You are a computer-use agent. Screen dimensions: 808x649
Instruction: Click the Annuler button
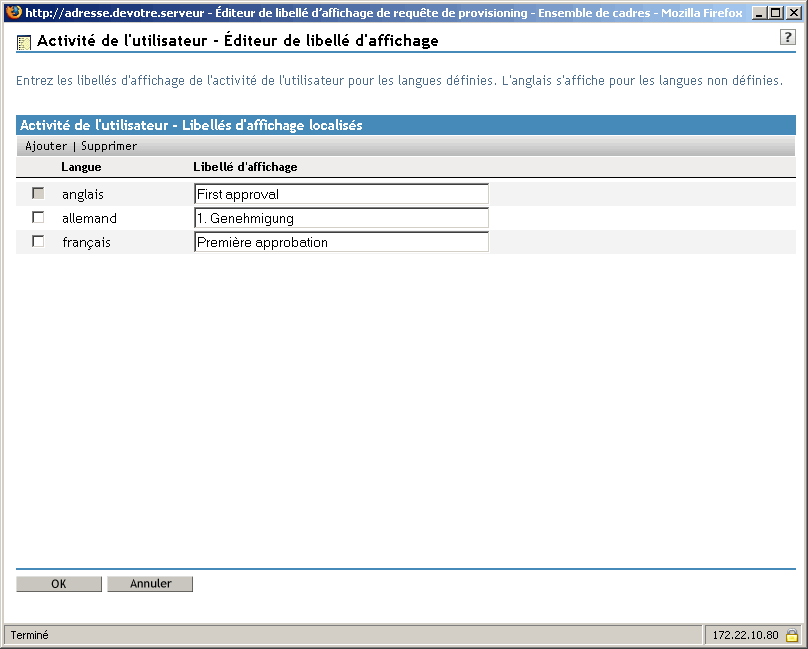[150, 584]
